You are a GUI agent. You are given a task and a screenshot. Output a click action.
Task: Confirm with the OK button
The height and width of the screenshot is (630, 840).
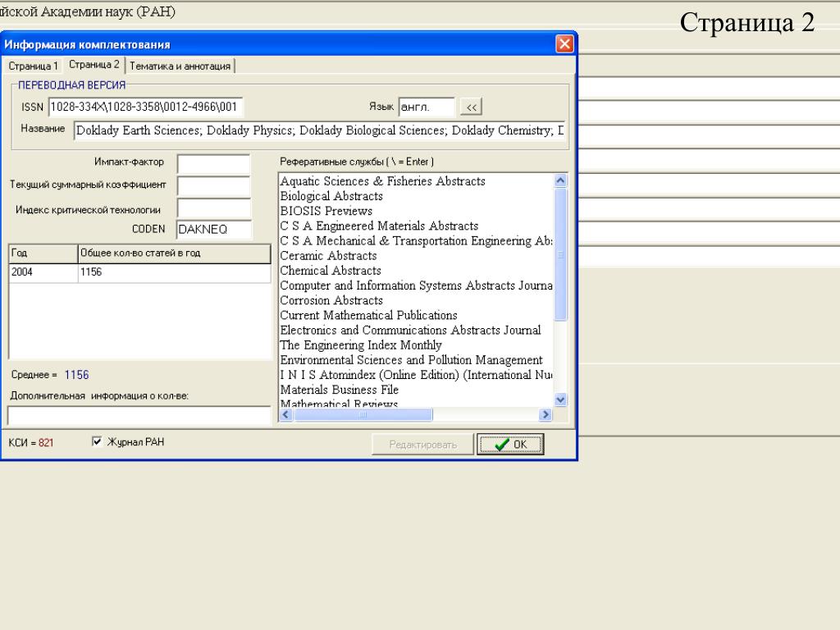510,444
